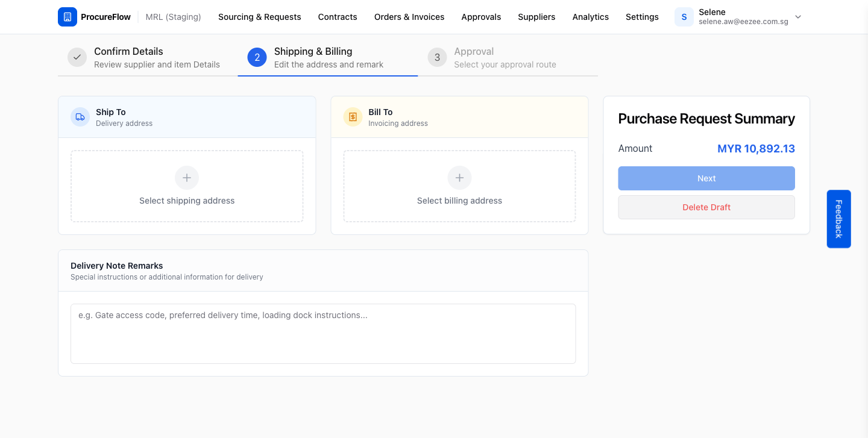Focus the Delivery Note Remarks text area
This screenshot has height=438, width=868.
point(323,334)
